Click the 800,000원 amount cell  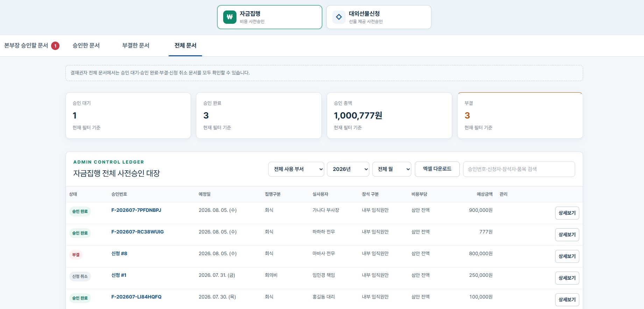click(481, 253)
